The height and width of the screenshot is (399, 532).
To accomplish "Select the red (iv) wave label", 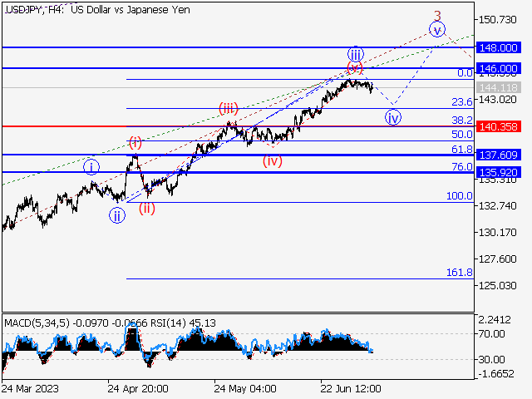I will (x=273, y=160).
